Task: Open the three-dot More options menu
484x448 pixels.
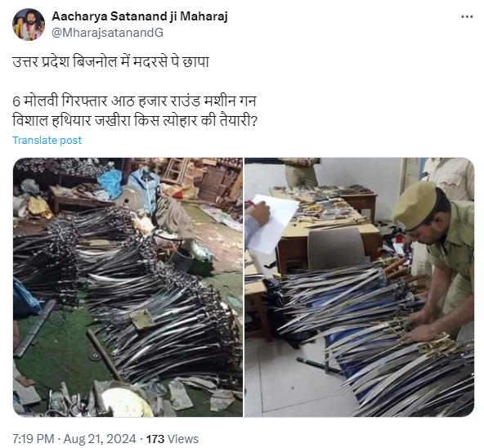Action: (466, 17)
